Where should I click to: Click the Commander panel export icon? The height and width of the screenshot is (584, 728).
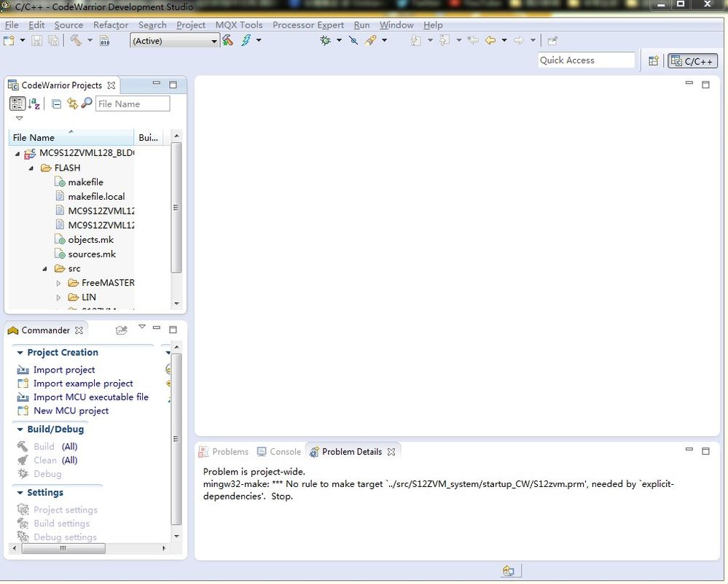[122, 330]
